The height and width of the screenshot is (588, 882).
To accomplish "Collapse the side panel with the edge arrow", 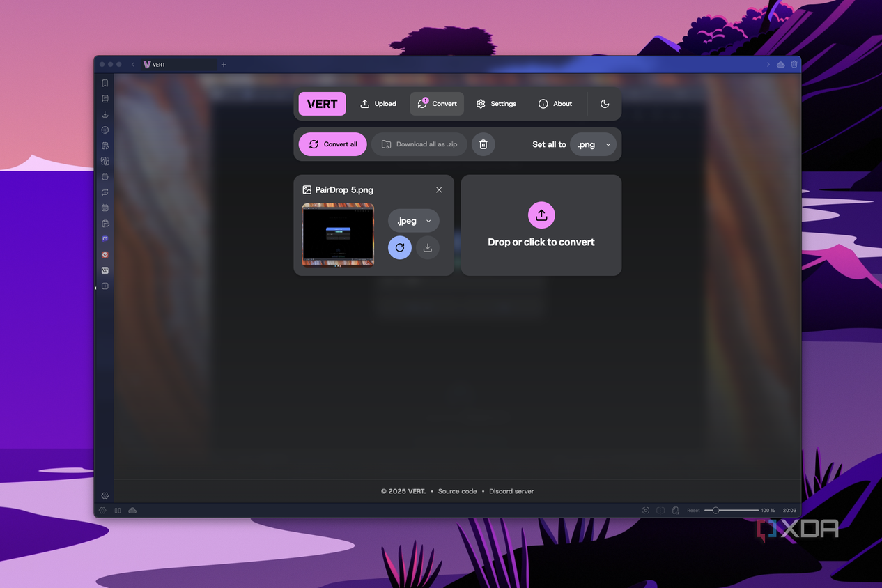I will (x=95, y=288).
